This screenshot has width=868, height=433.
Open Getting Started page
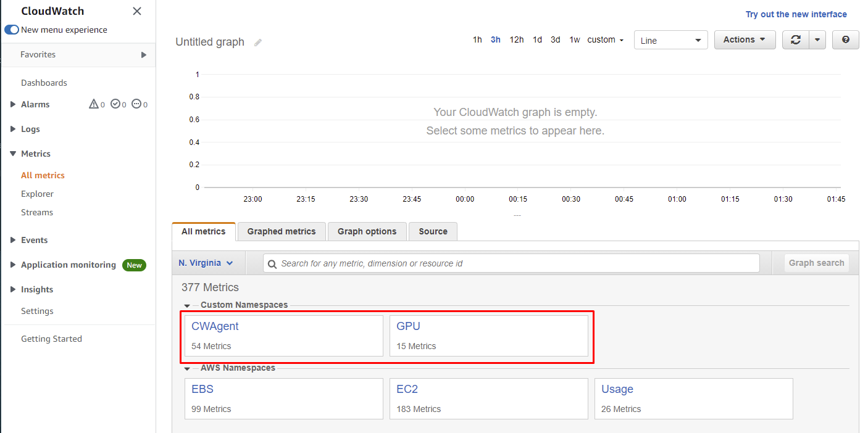[x=51, y=339]
